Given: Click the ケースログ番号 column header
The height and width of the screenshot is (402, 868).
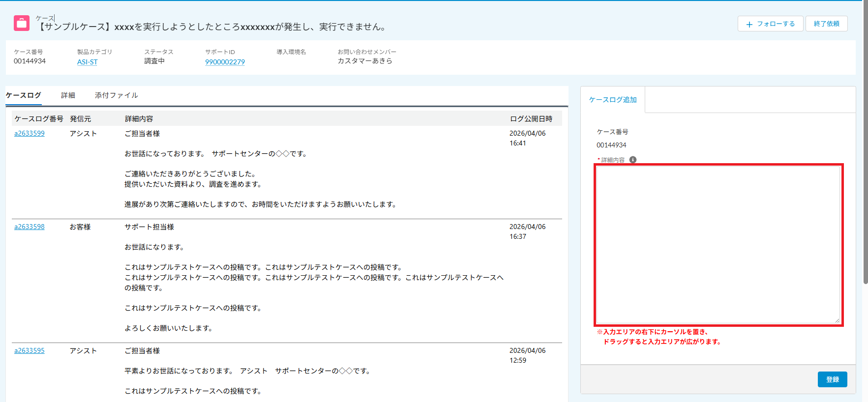Looking at the screenshot, I should pyautogui.click(x=39, y=119).
